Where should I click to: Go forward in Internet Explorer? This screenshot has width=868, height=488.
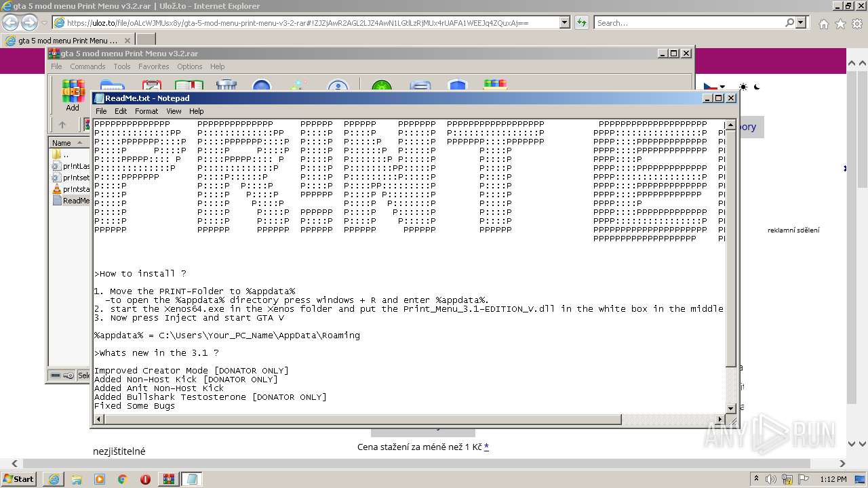(30, 22)
